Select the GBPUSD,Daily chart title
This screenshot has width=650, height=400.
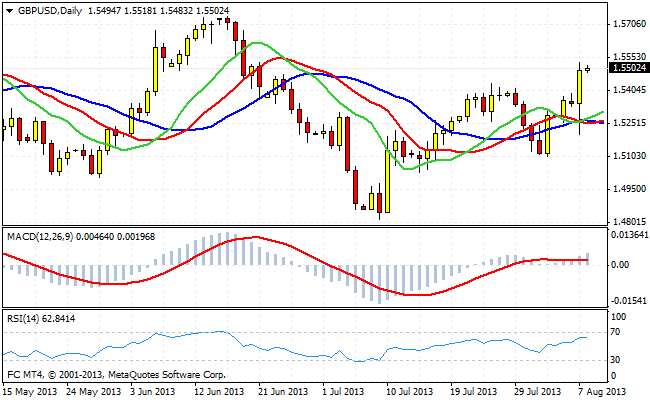pyautogui.click(x=50, y=11)
